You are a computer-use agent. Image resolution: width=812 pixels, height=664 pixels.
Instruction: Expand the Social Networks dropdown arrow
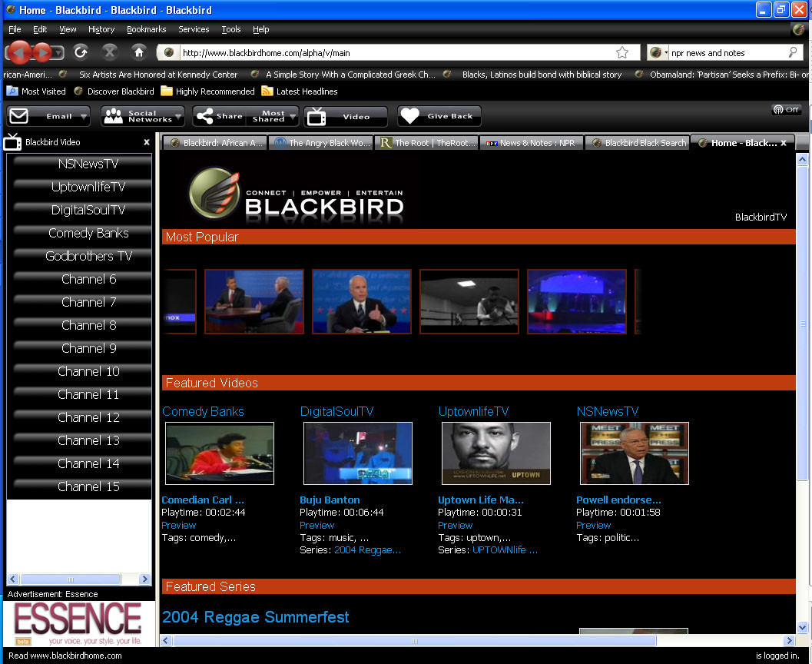pyautogui.click(x=177, y=117)
